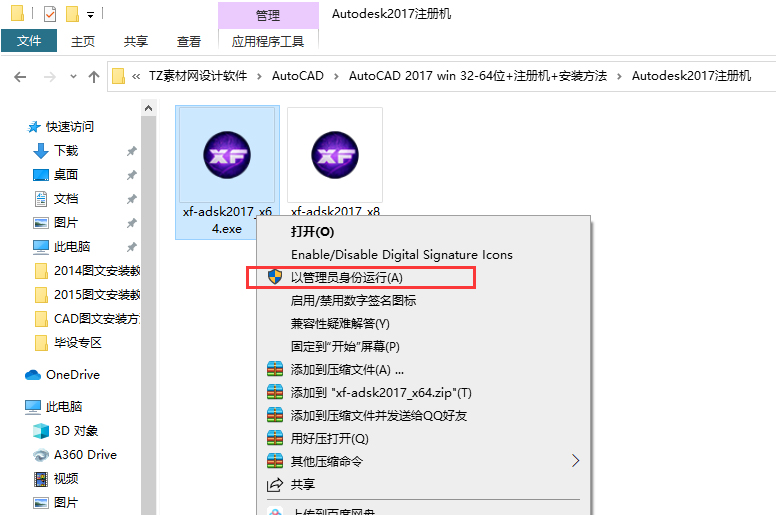
Task: Click TZ素材网设计软件 in address bar
Action: [198, 76]
